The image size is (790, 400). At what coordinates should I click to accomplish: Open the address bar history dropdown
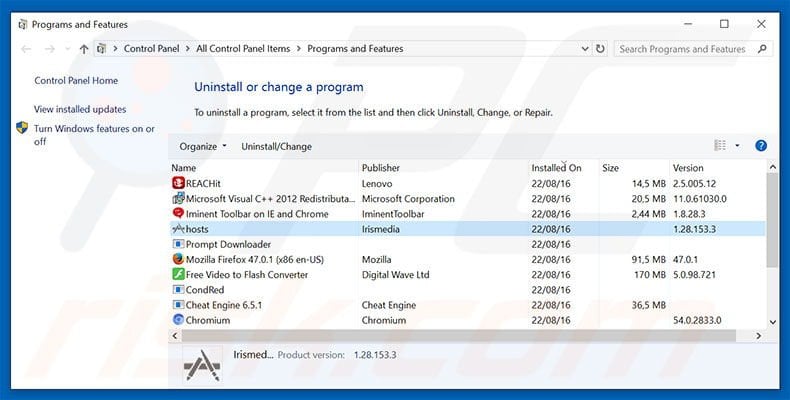pos(584,49)
